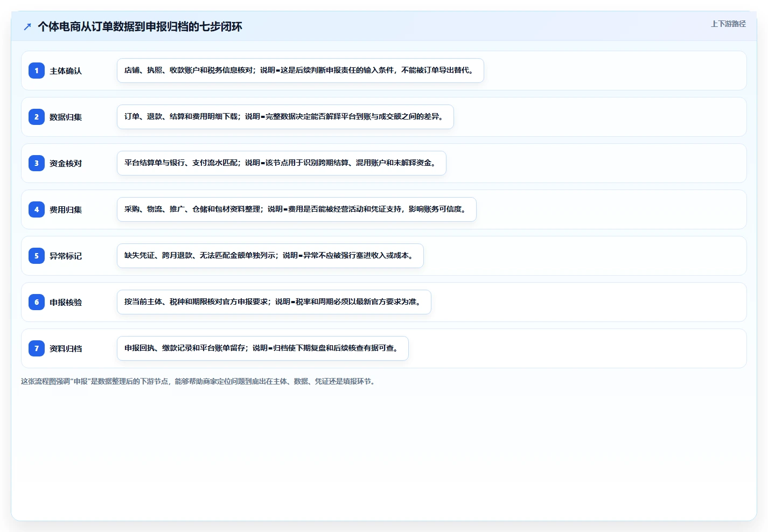Screen dimensions: 768x532
Task: Click the step 1 number badge
Action: pyautogui.click(x=37, y=71)
